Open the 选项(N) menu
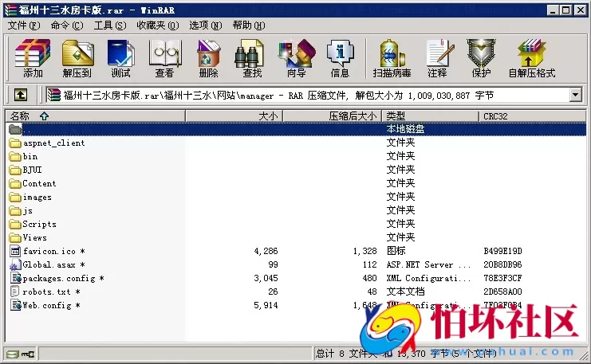 coord(206,25)
